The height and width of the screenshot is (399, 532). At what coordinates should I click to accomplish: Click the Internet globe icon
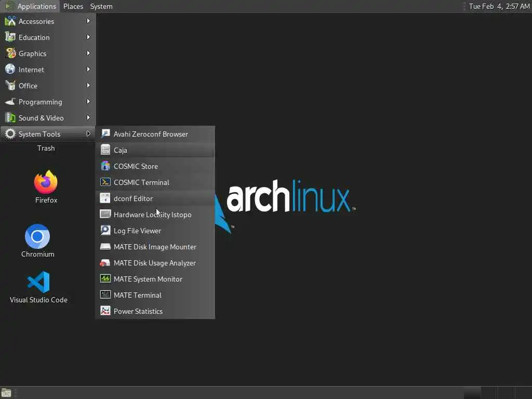(10, 69)
